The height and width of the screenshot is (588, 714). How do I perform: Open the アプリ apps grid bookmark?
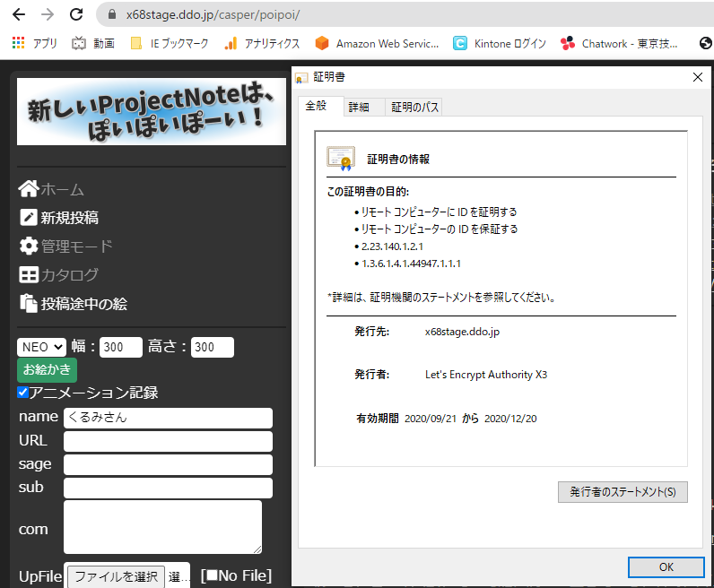35,43
